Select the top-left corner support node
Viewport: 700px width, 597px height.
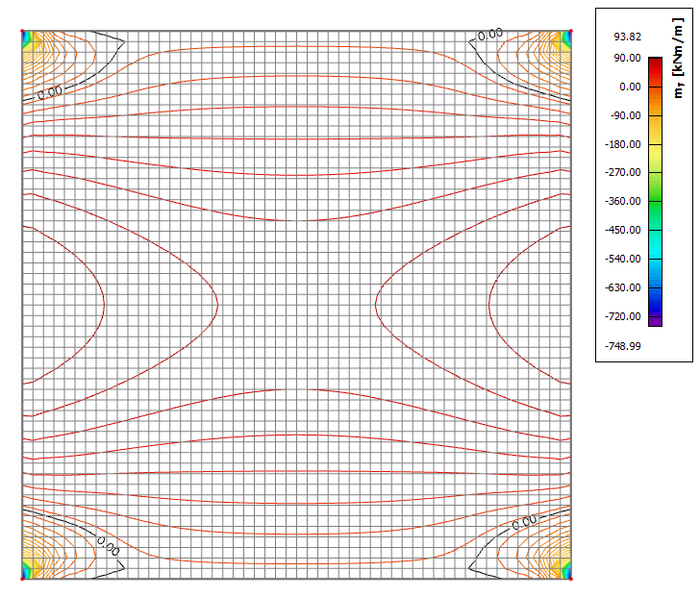(23, 32)
